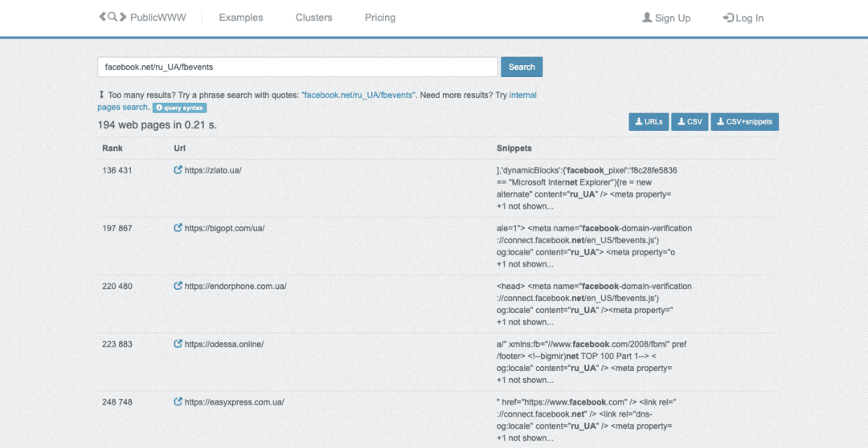
Task: Open external link icon for bigopt.com
Action: coord(178,228)
